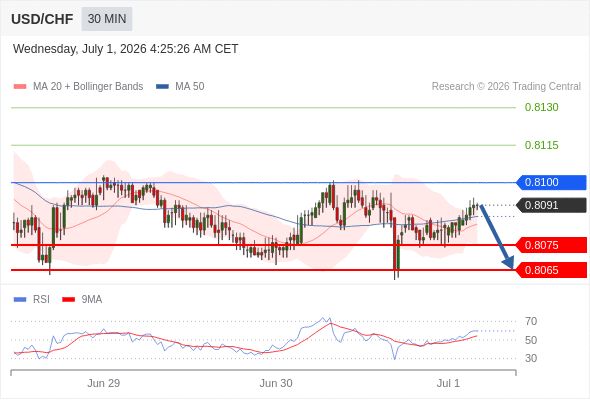This screenshot has width=590, height=400.
Task: Click the Jul 1 date axis label
Action: pos(448,383)
